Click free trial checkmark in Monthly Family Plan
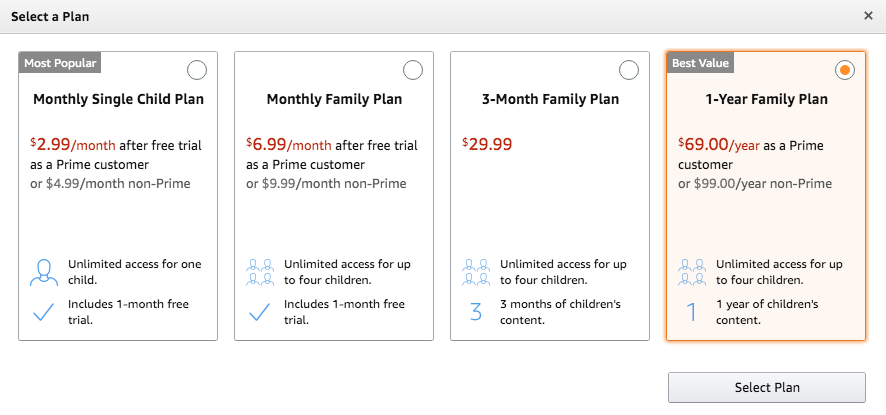Viewport: 886px width, 415px height. tap(260, 312)
